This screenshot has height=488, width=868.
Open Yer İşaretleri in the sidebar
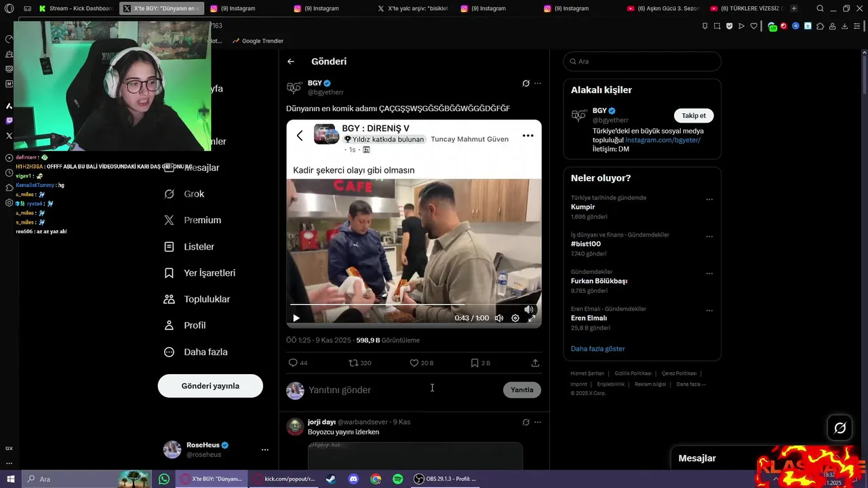(x=200, y=273)
